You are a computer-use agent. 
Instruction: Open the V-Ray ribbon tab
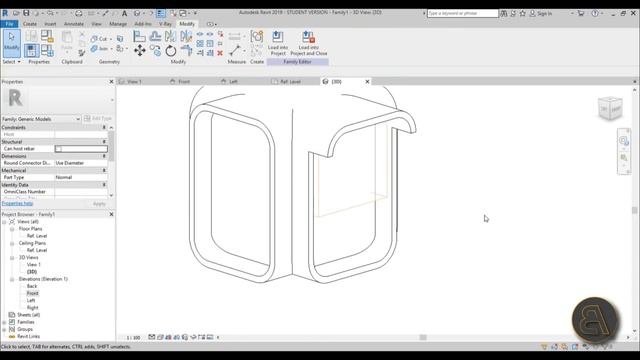(165, 24)
